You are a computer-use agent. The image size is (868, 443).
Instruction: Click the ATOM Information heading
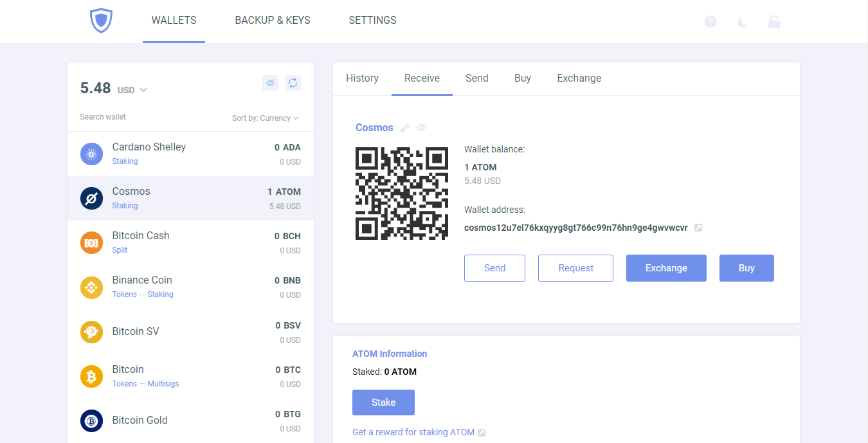[390, 354]
